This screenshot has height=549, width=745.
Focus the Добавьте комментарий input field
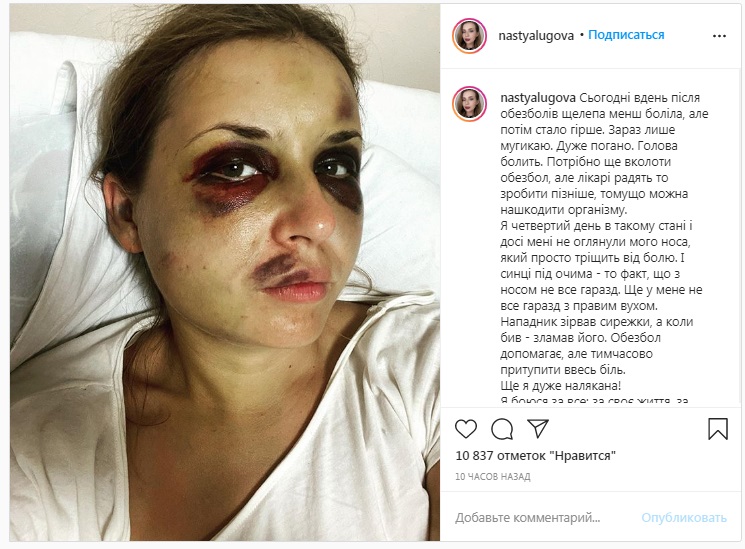click(x=527, y=517)
